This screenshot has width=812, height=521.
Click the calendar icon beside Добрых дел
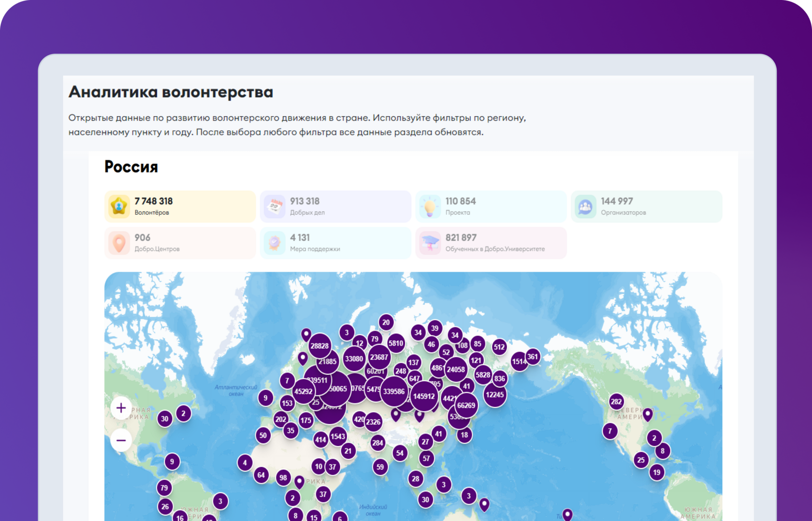[x=275, y=207]
